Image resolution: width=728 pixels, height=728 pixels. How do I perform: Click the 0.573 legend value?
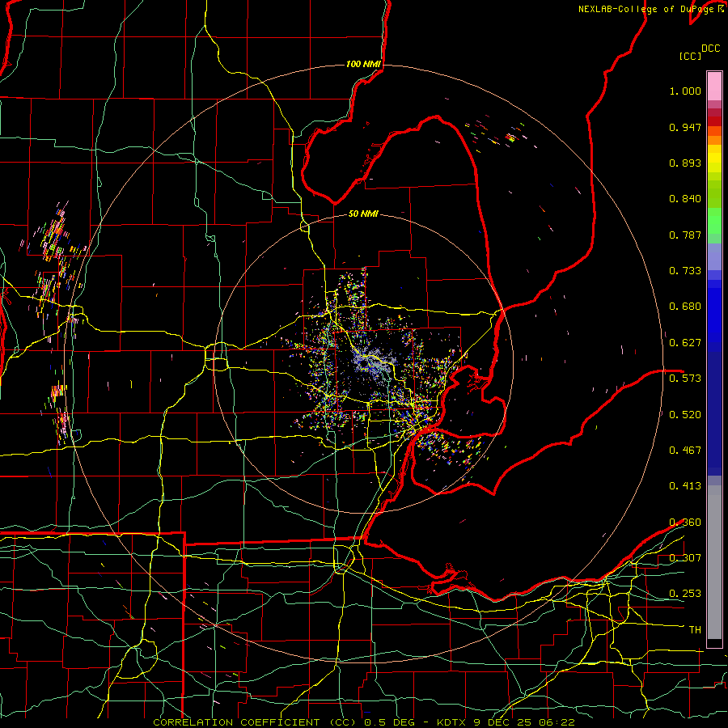pos(685,379)
